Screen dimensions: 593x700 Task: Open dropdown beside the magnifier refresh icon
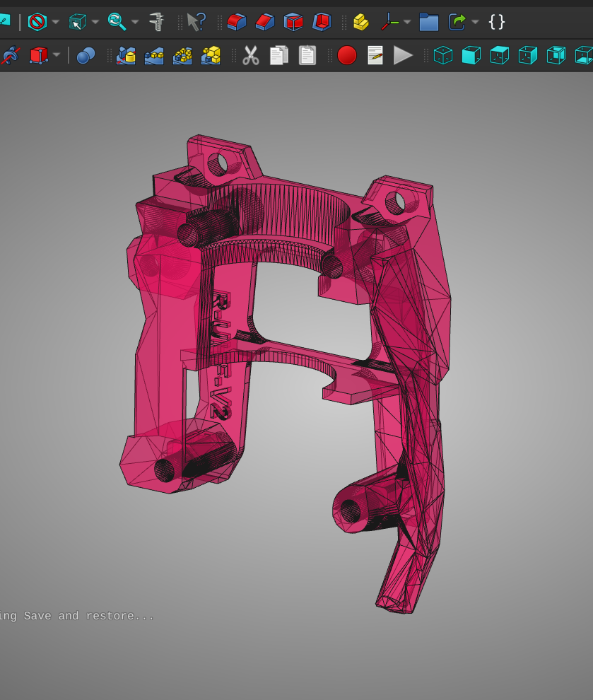[x=135, y=21]
